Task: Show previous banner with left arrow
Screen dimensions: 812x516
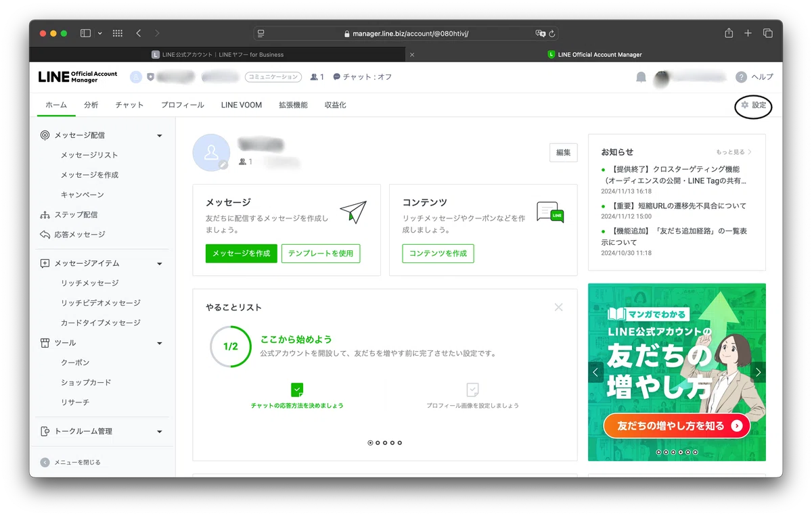Action: coord(596,372)
